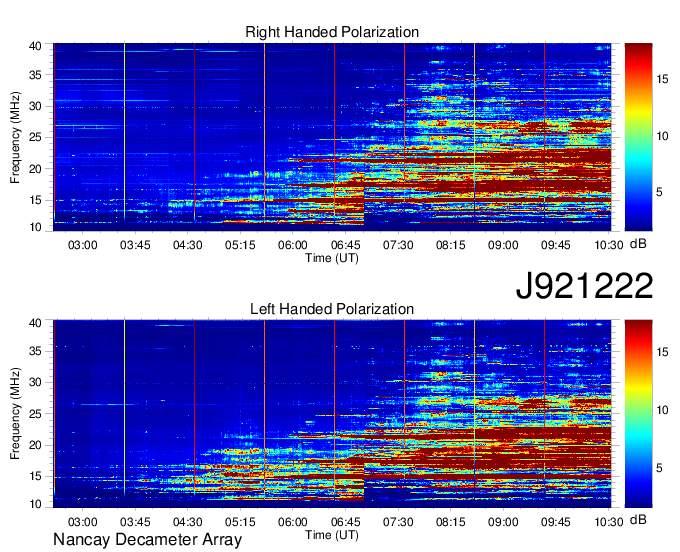Click the 15 MHz tick of Left Handed plot
The image size is (680, 552).
tap(35, 477)
